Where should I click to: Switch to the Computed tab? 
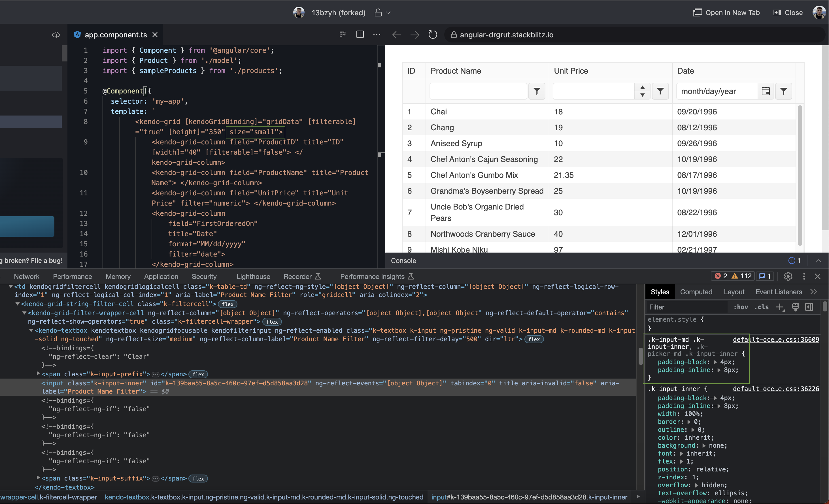[x=696, y=292]
